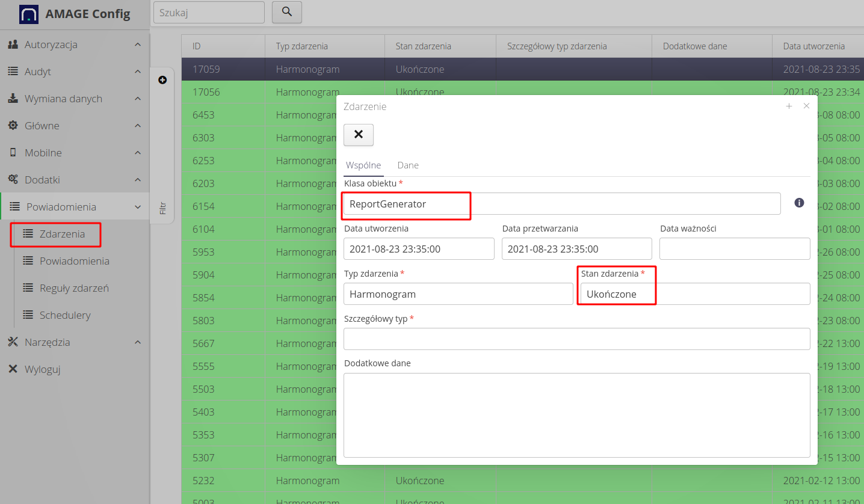Select table row with ID 17056

coord(223,91)
